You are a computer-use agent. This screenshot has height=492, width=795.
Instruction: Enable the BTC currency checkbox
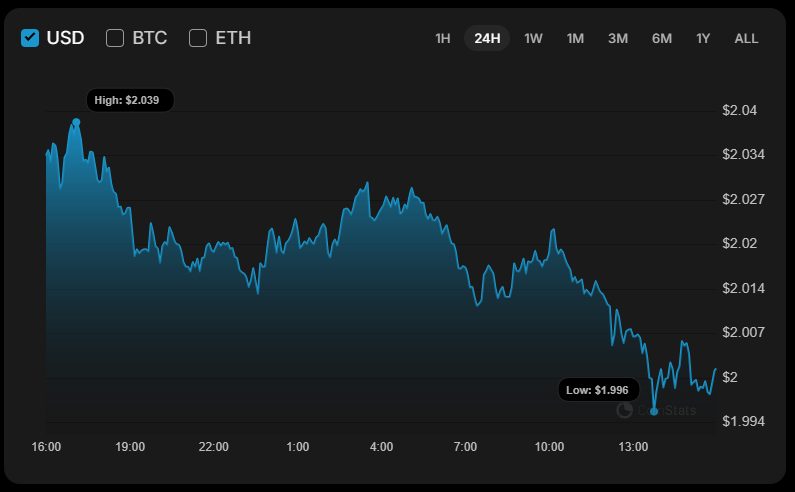[x=115, y=38]
